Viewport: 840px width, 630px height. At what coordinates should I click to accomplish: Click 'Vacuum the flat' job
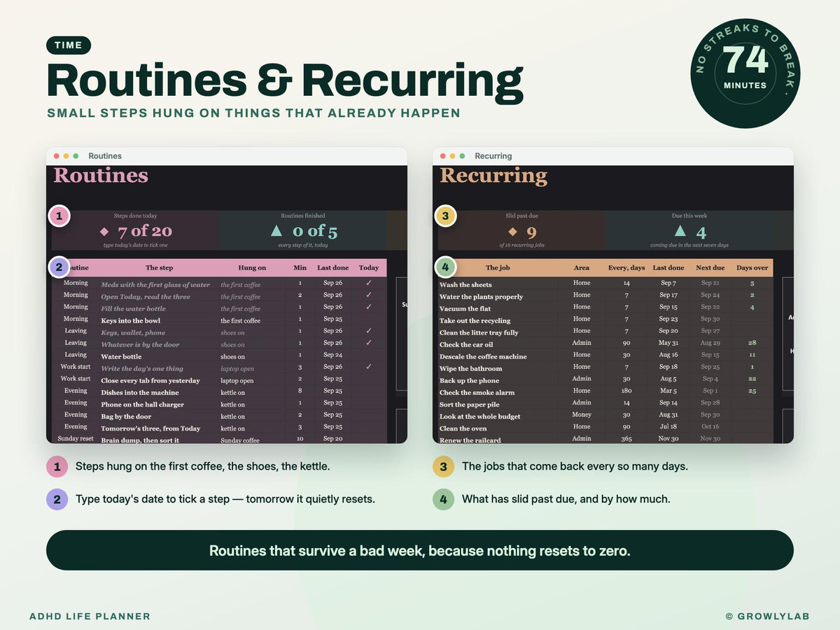(x=465, y=309)
